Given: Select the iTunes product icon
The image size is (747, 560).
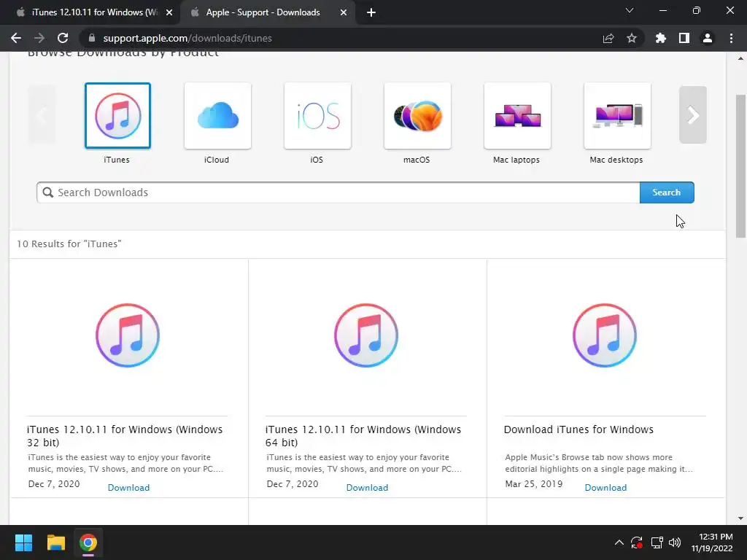Looking at the screenshot, I should pyautogui.click(x=117, y=116).
